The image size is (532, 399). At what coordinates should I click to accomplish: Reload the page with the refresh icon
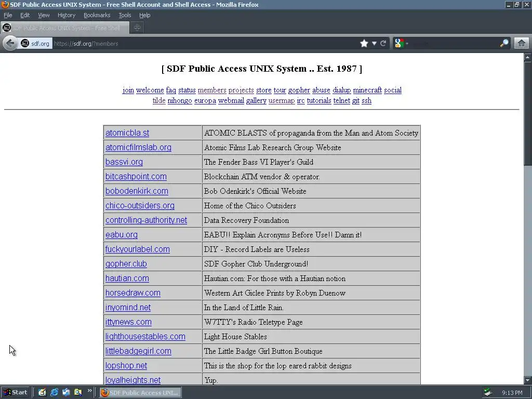tap(383, 44)
